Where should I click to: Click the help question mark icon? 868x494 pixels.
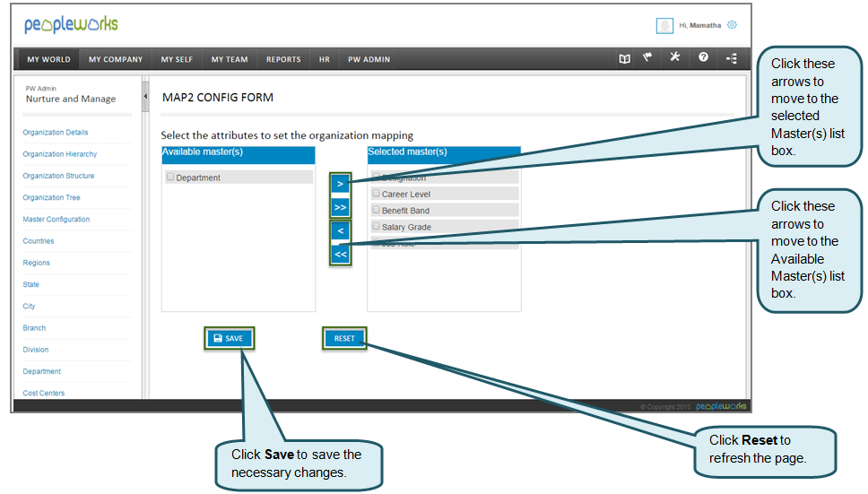point(703,58)
